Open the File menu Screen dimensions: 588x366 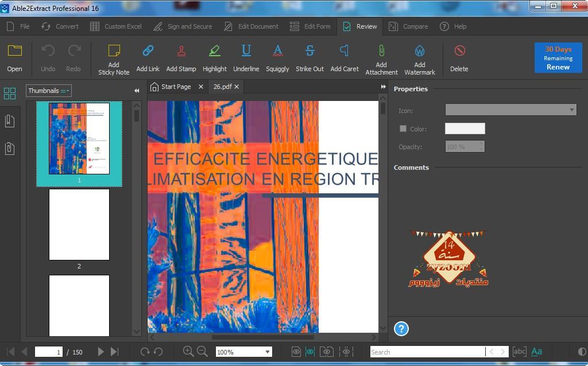point(18,26)
